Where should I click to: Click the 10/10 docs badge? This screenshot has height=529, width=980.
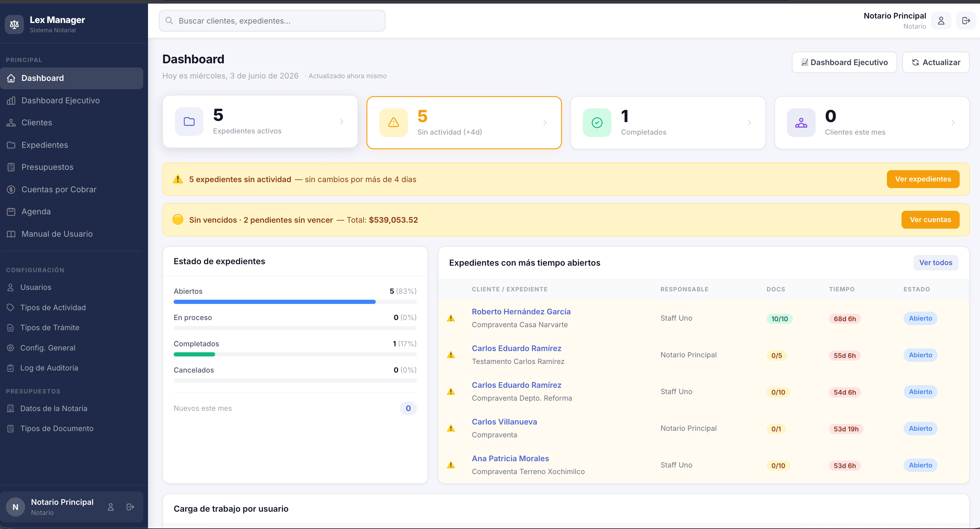(779, 319)
